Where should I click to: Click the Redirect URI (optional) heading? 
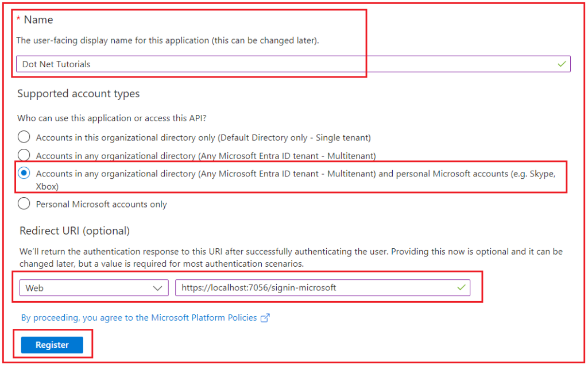click(75, 230)
